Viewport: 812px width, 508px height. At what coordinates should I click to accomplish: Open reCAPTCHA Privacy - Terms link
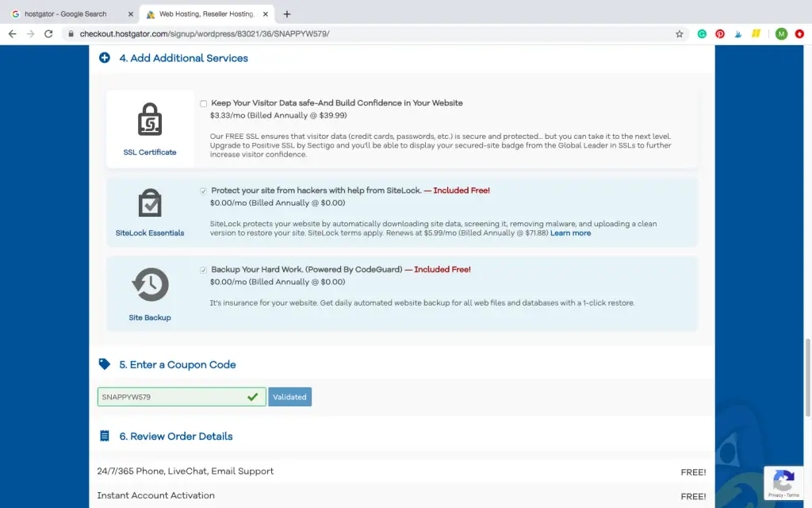[x=783, y=495]
